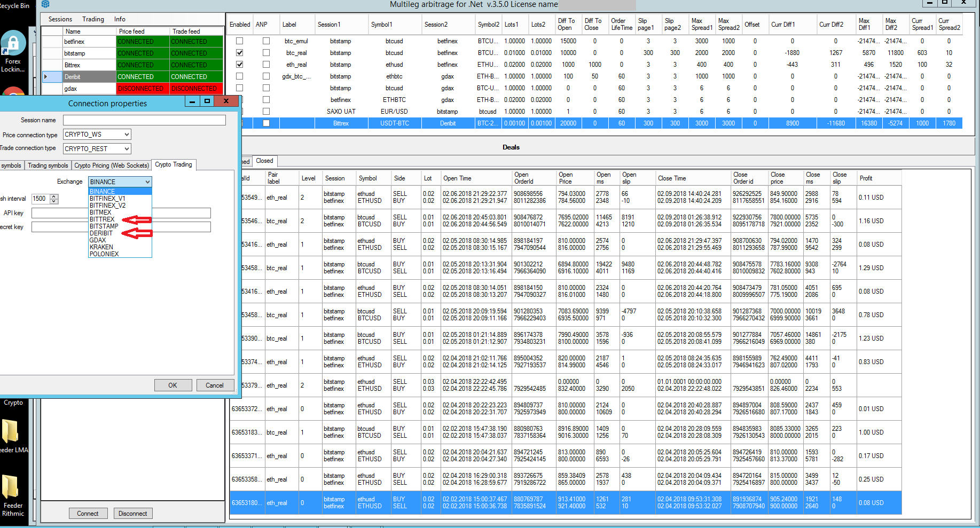Choose KRAKEN from the Exchange list

coord(120,247)
